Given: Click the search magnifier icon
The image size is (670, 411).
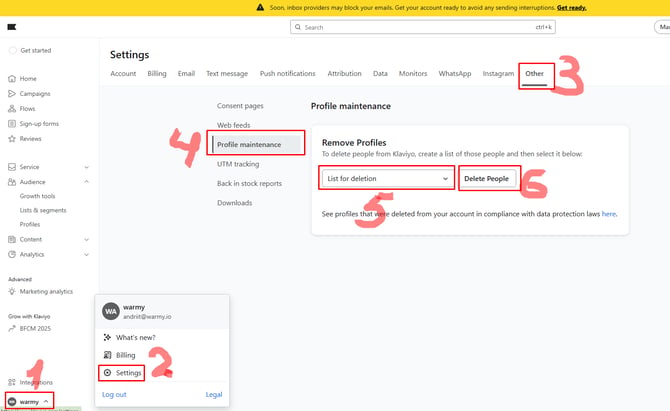Looking at the screenshot, I should click(x=298, y=27).
